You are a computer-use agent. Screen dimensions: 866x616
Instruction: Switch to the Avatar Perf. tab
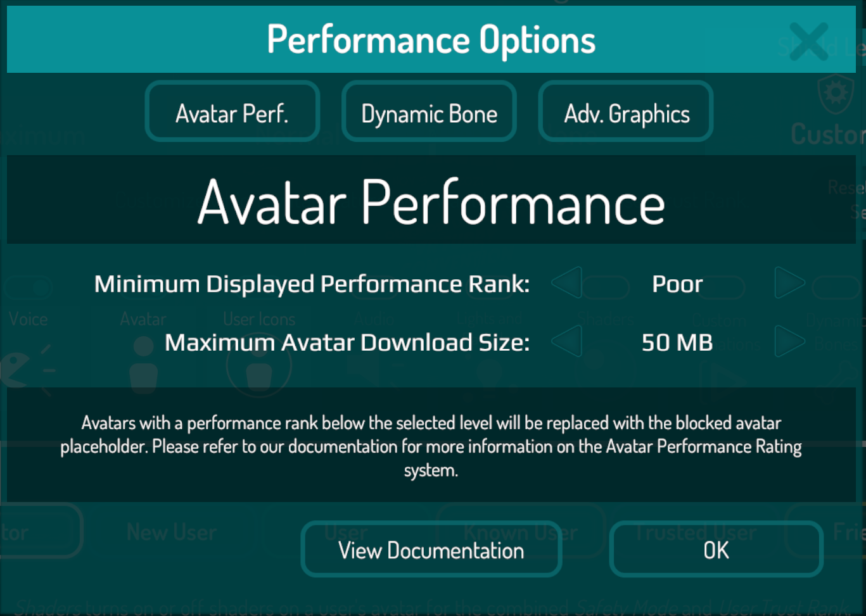click(x=232, y=112)
